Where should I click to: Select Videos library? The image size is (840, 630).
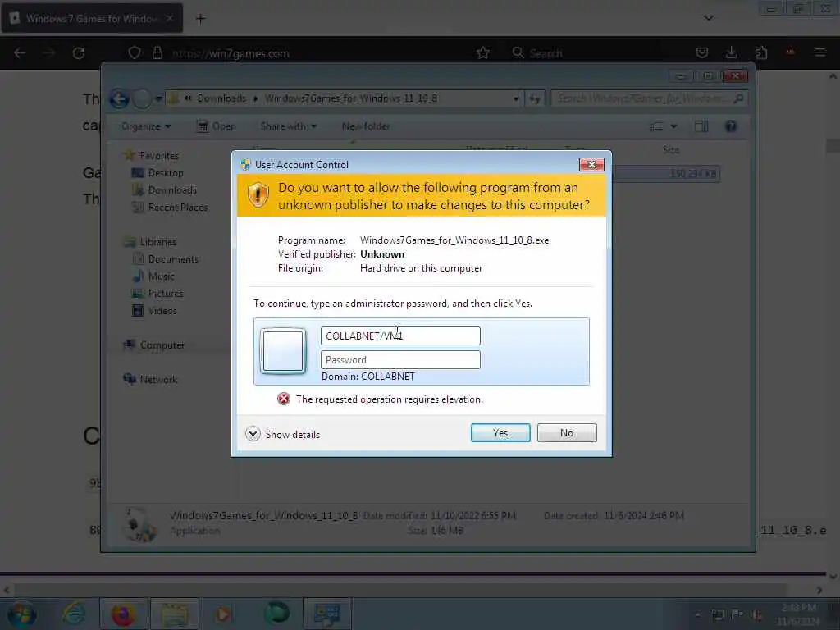[162, 311]
